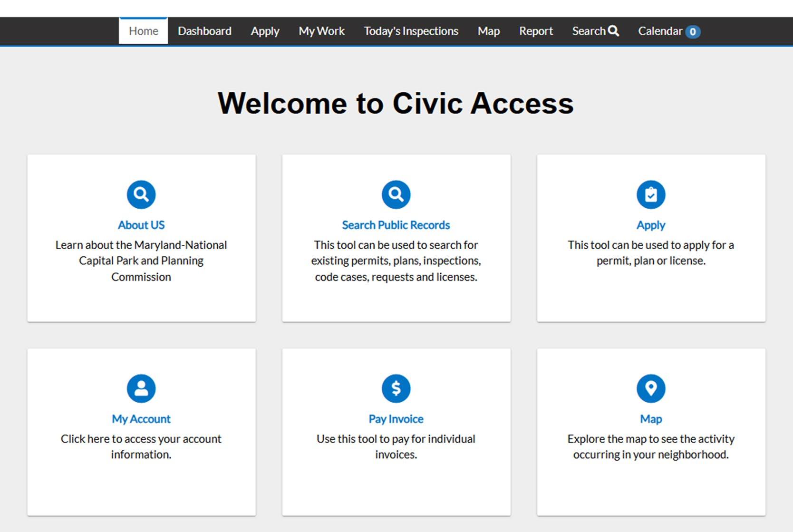Click the Calendar count badge showing 0
Screen dimensions: 793x532
click(x=693, y=32)
